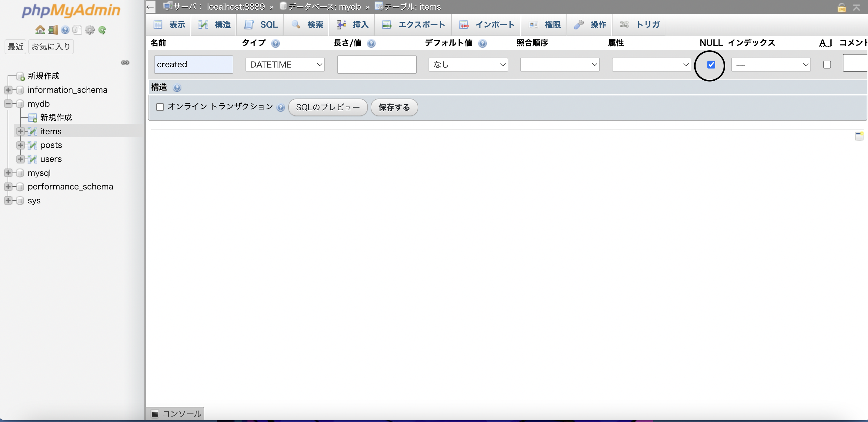This screenshot has height=422, width=868.
Task: Click the help icon beside the 構造 heading
Action: point(178,88)
